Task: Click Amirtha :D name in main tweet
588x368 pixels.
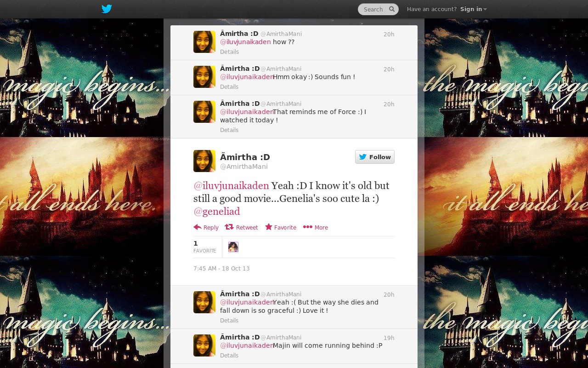Action: pos(245,157)
